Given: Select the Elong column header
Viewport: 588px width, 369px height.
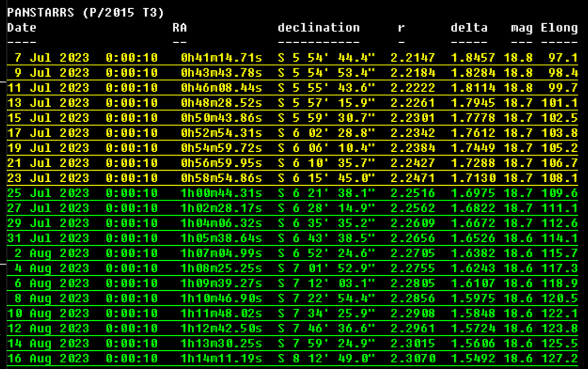Looking at the screenshot, I should 559,28.
